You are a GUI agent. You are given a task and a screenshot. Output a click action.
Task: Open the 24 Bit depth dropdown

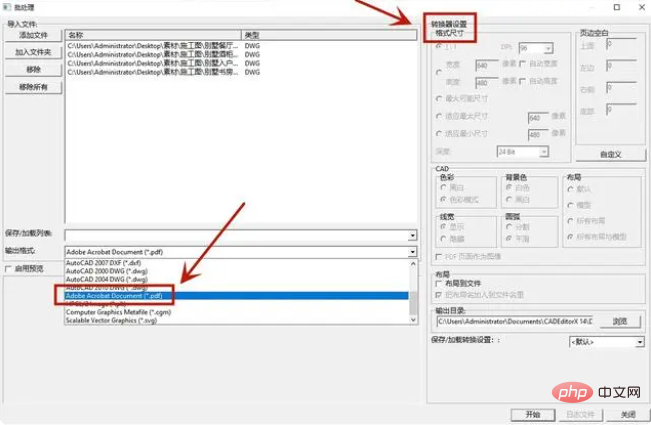point(543,152)
